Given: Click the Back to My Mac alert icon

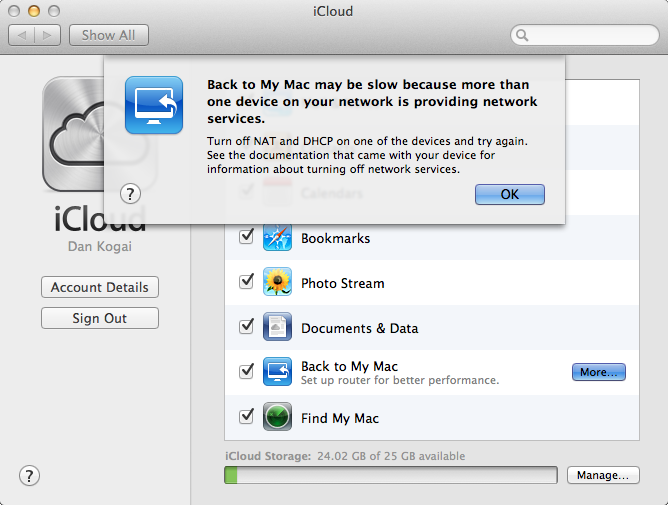Looking at the screenshot, I should (154, 105).
